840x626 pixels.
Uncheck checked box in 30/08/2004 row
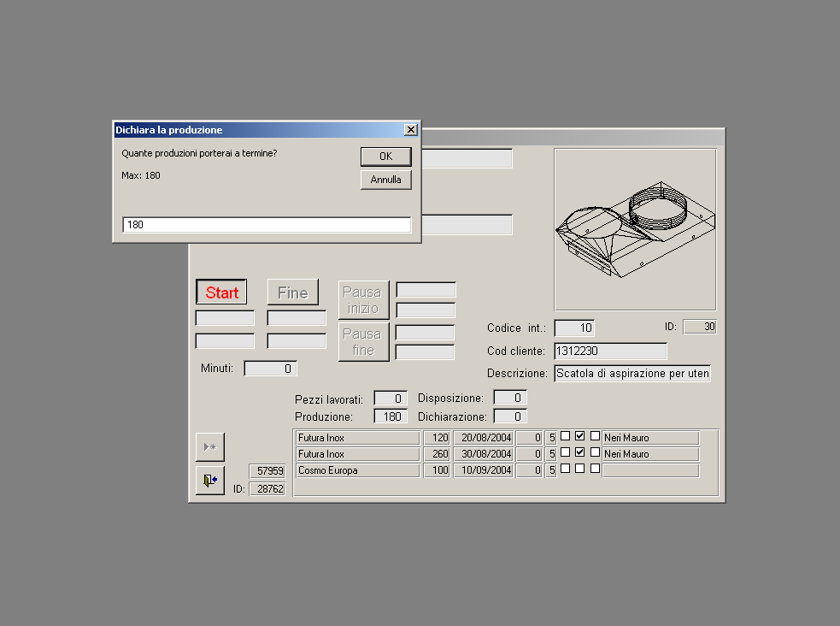coord(579,452)
